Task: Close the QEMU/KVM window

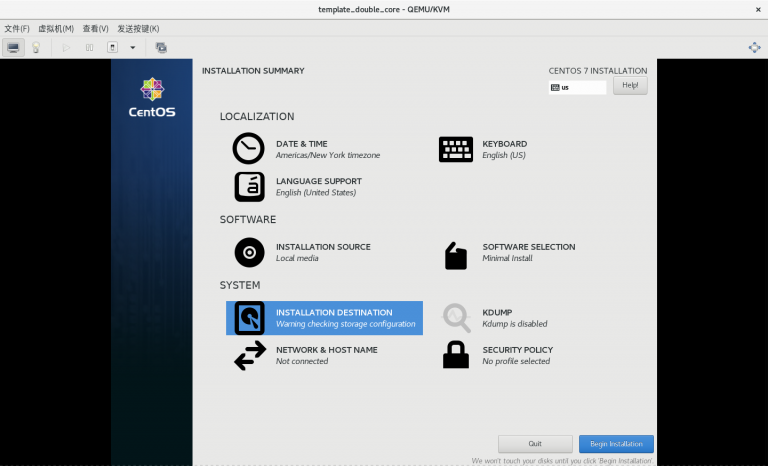Action: pyautogui.click(x=758, y=9)
